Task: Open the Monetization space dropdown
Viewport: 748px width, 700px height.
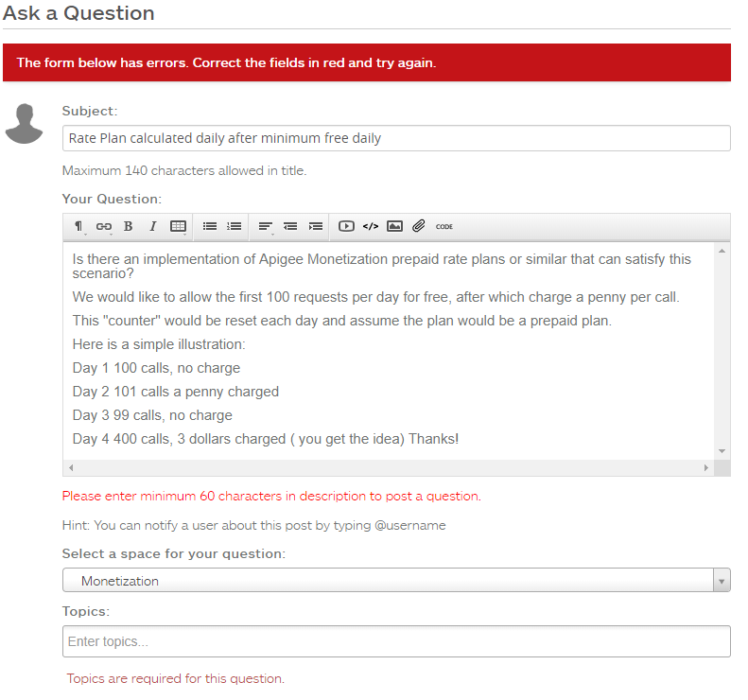Action: pos(396,580)
